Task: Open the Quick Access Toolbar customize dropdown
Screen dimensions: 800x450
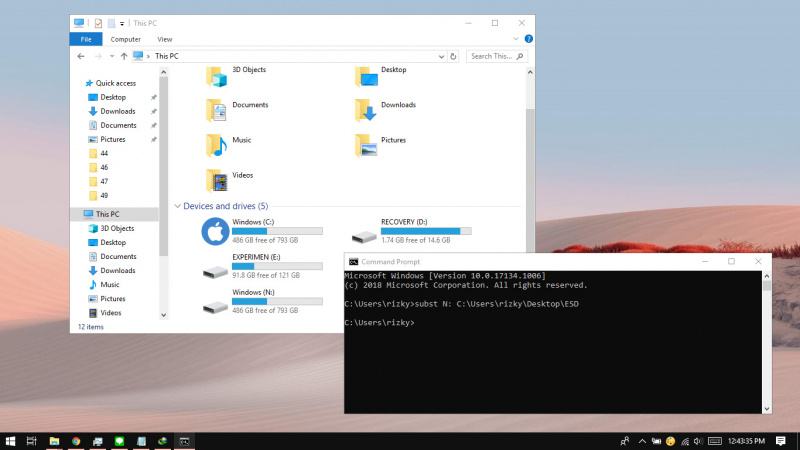Action: point(122,23)
